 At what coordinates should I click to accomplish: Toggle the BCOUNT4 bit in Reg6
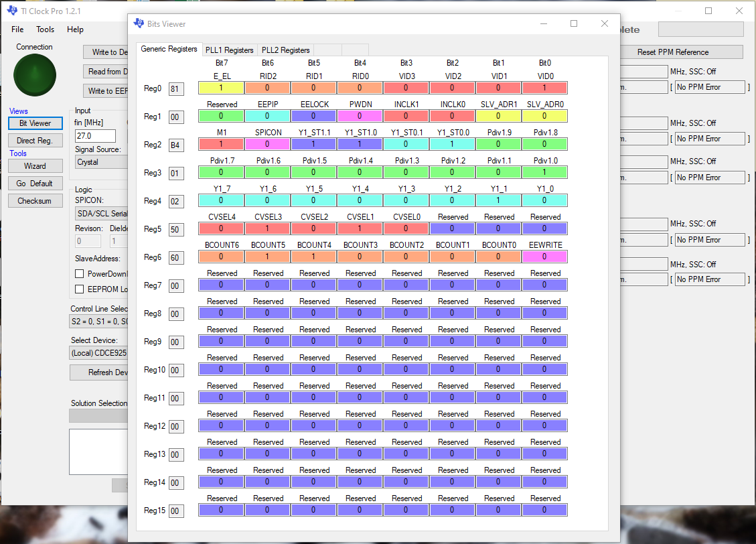coord(313,257)
